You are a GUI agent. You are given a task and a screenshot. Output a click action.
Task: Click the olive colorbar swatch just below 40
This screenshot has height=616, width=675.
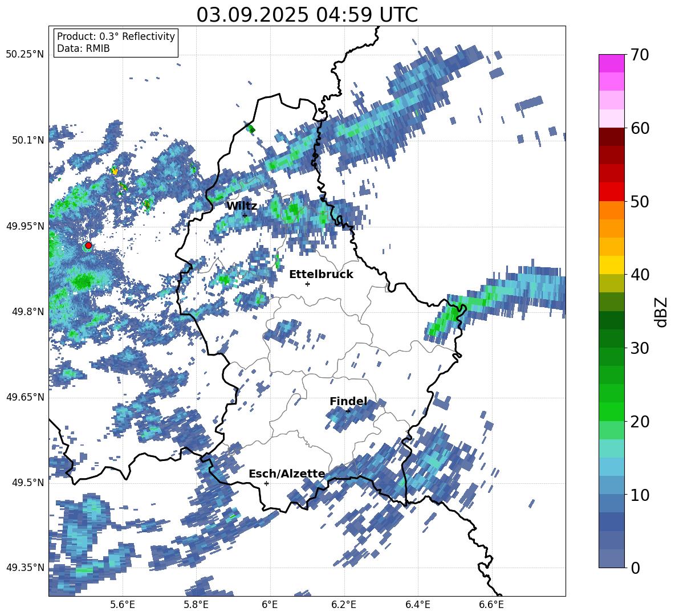tap(611, 283)
